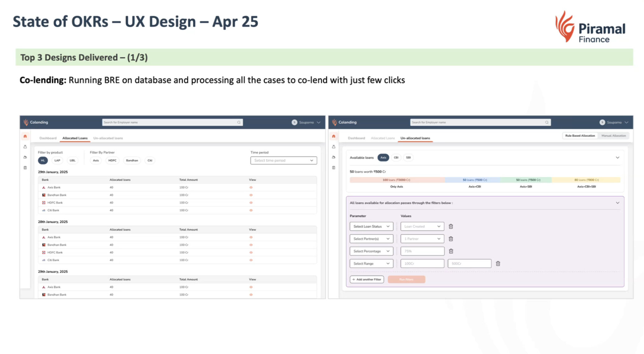Open Home icon in Allocated Loans window sidebar
This screenshot has height=354, width=644.
coord(25,136)
